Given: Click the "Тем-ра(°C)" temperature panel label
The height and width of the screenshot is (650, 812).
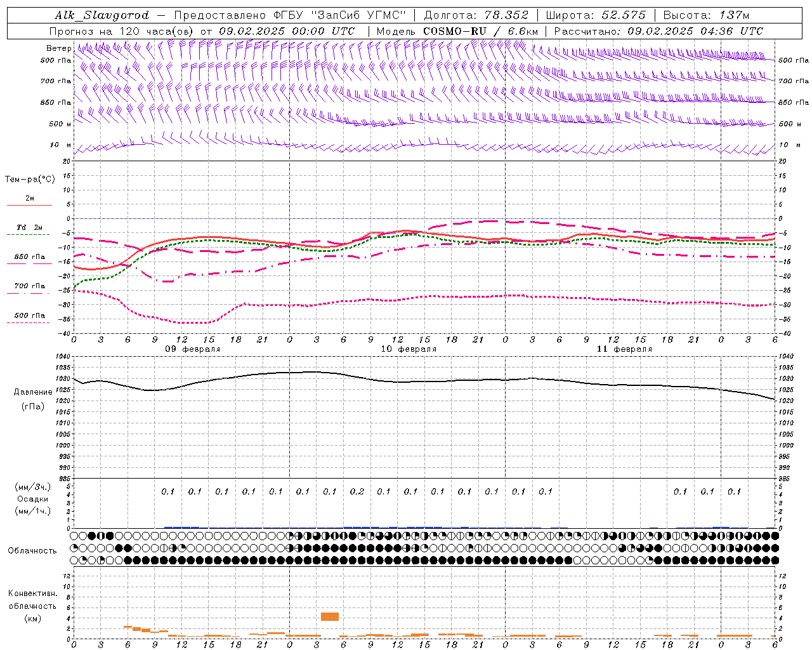Looking at the screenshot, I should (x=30, y=180).
